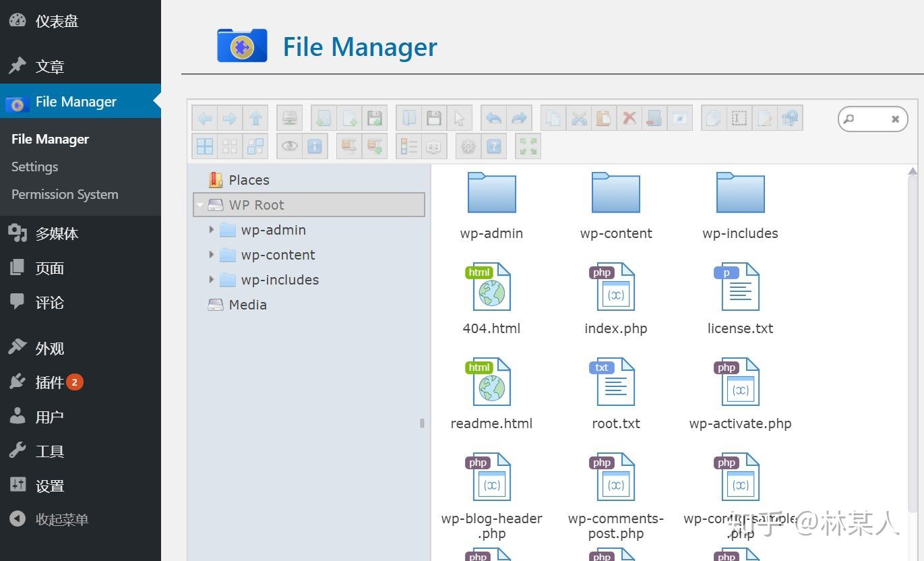Image resolution: width=924 pixels, height=561 pixels.
Task: Click the Select all grid icon
Action: click(x=205, y=146)
